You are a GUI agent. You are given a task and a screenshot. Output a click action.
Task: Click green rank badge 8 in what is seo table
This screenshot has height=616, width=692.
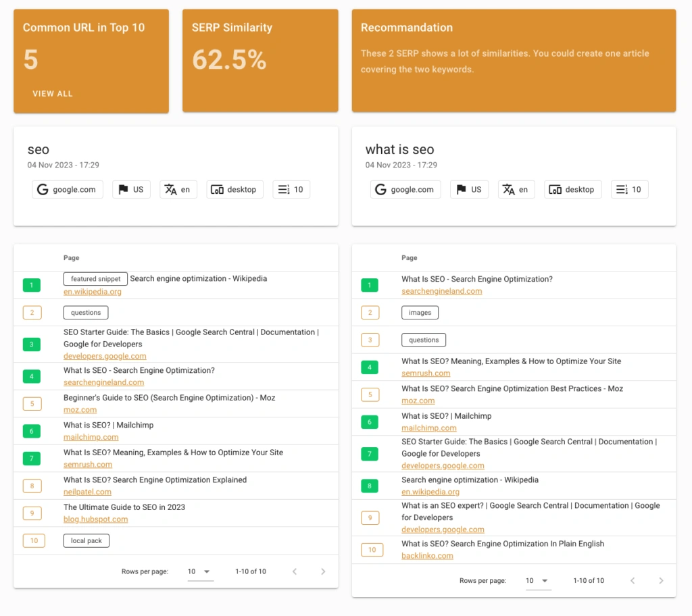click(x=370, y=486)
